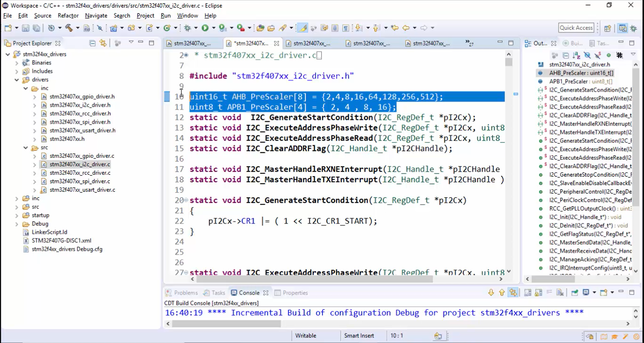Click the Debug bug icon in toolbar
The height and width of the screenshot is (343, 644).
tap(188, 28)
